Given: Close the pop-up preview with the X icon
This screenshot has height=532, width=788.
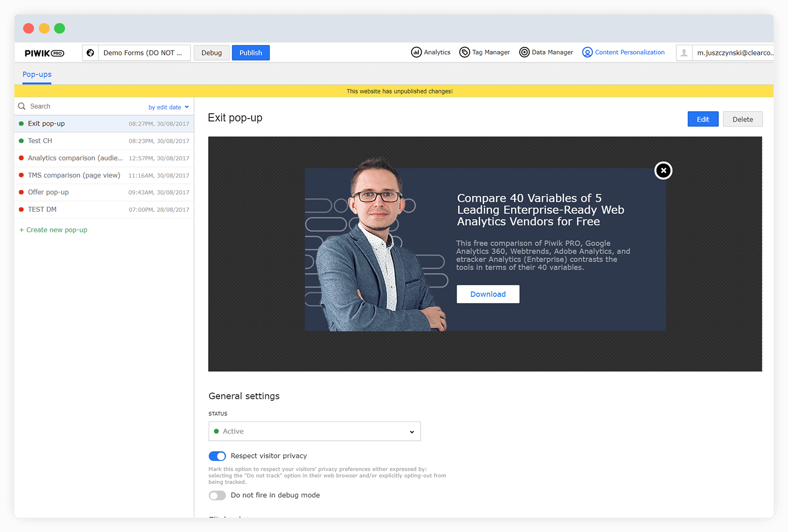Looking at the screenshot, I should [663, 171].
